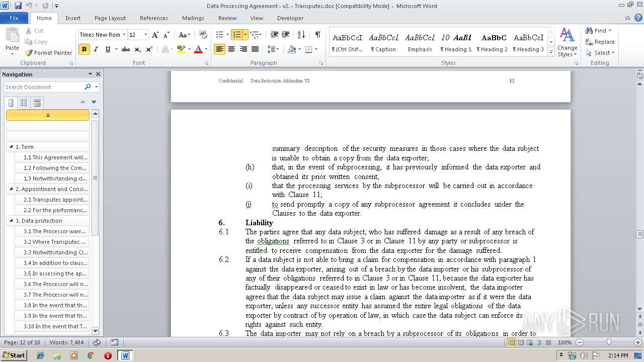644x362 pixels.
Task: Click the Increase Indent icon
Action: (x=286, y=35)
